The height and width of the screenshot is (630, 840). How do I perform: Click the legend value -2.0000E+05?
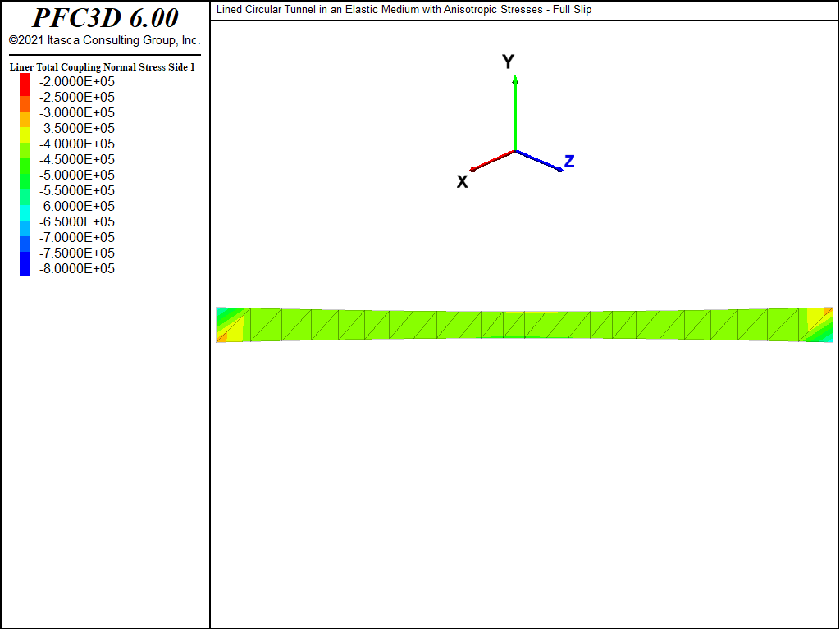77,81
